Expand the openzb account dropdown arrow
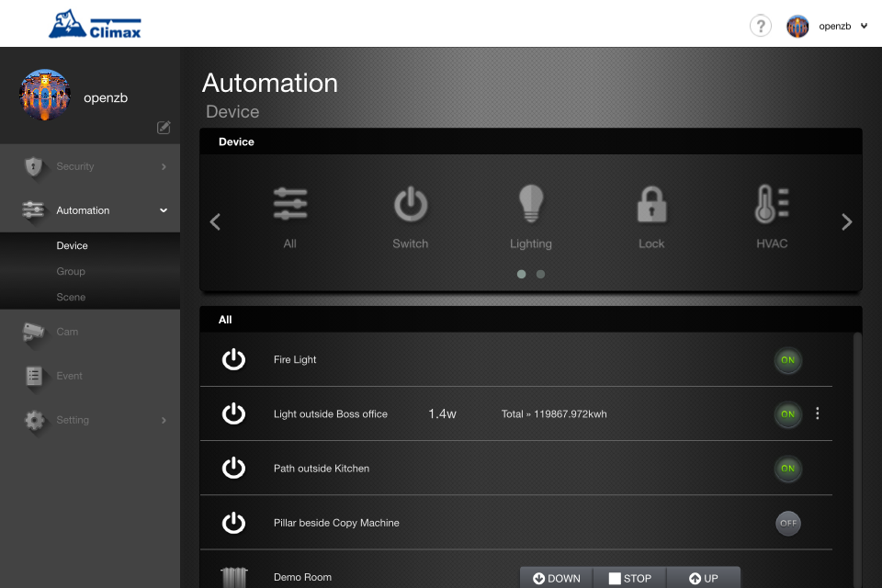 tap(864, 26)
